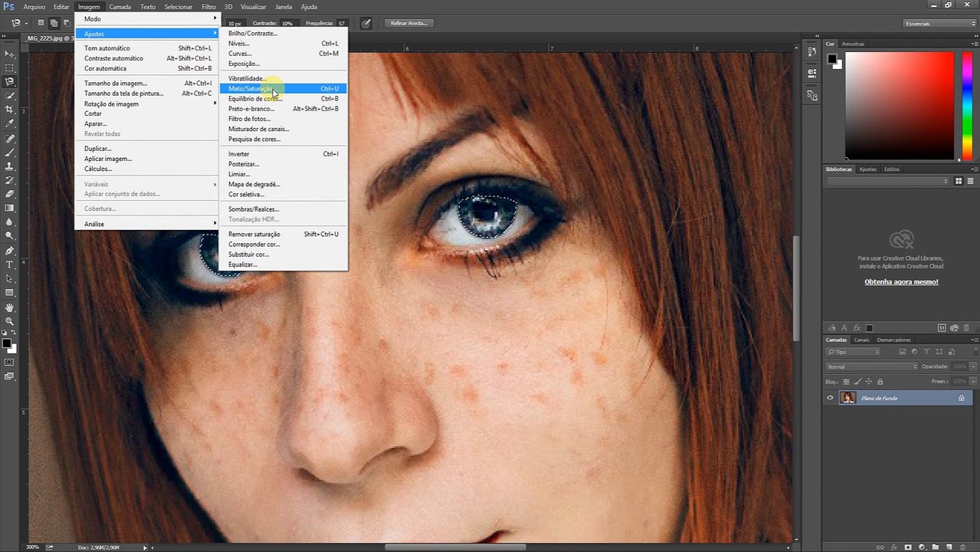The height and width of the screenshot is (552, 980).
Task: Click the create new layer icon
Action: tap(949, 547)
